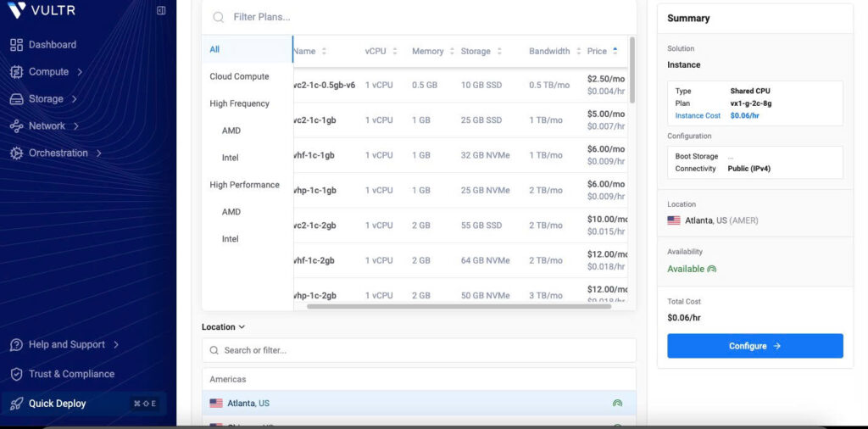The height and width of the screenshot is (429, 868).
Task: Click the magnifier icon in Filter Plans
Action: (x=218, y=17)
